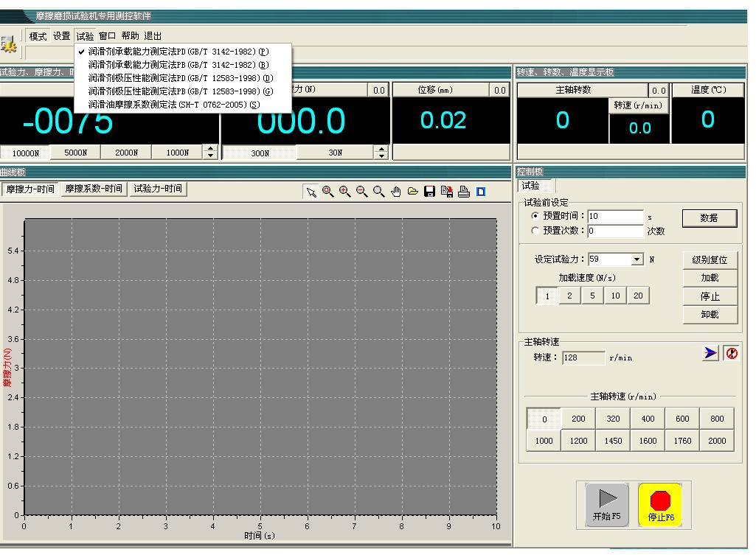
Task: Click spinner arrows beside the 1000N range
Action: (210, 153)
